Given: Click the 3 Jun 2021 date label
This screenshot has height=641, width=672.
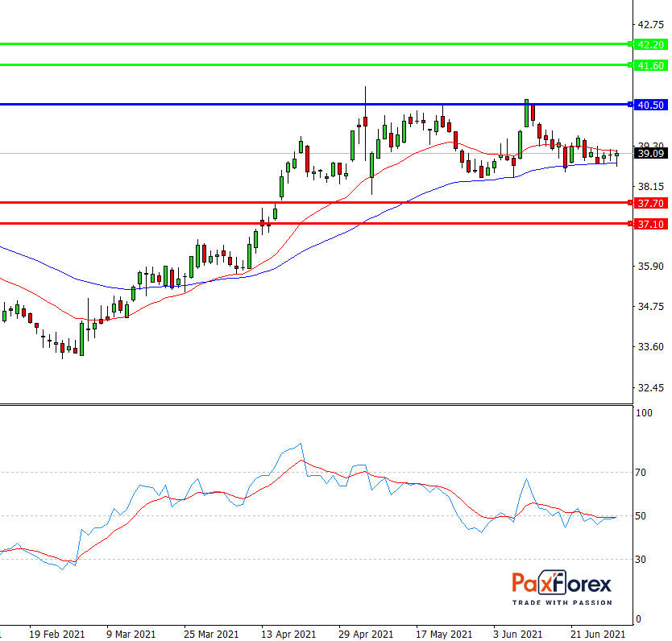Looking at the screenshot, I should point(517,634).
